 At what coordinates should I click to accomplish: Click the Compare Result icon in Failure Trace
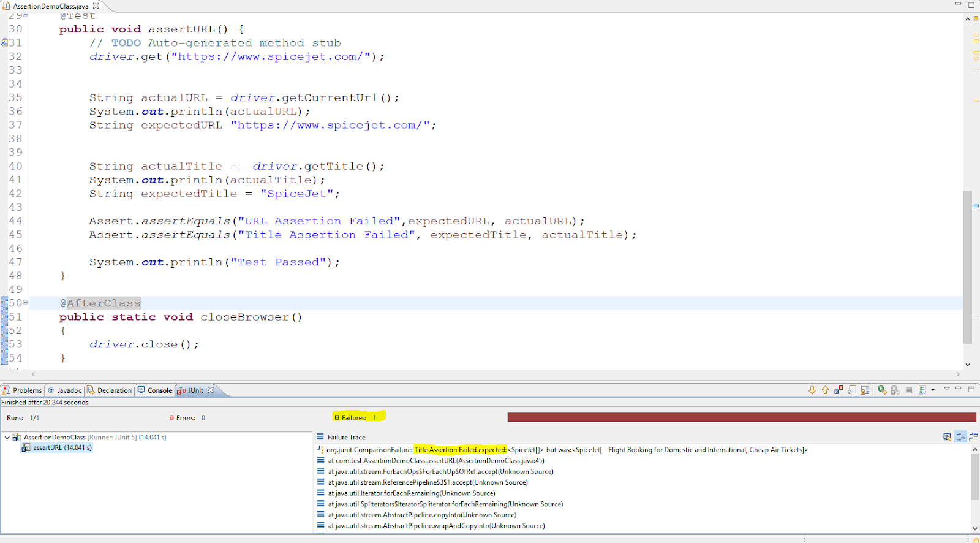973,437
